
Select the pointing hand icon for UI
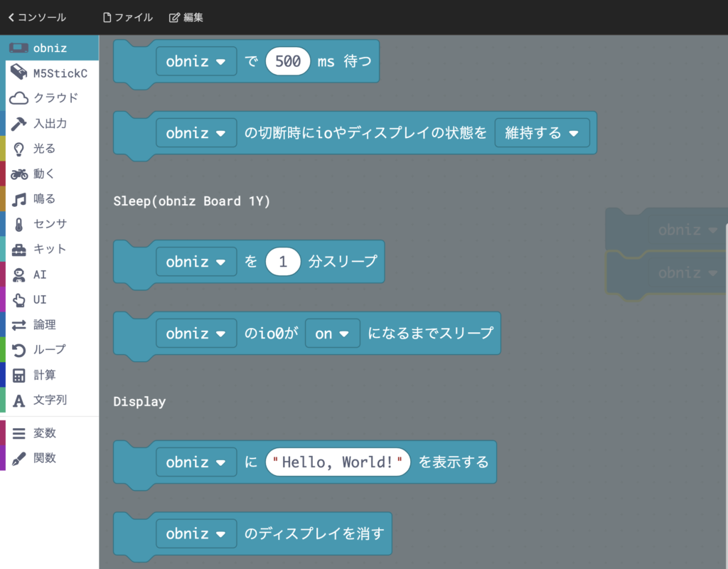[x=18, y=300]
